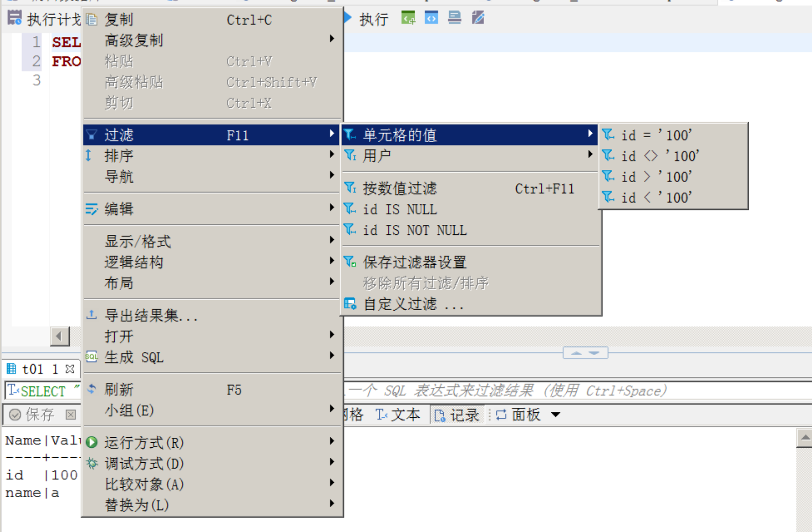Click the edit document pencil icon in toolbar
The width and height of the screenshot is (812, 532).
click(477, 18)
